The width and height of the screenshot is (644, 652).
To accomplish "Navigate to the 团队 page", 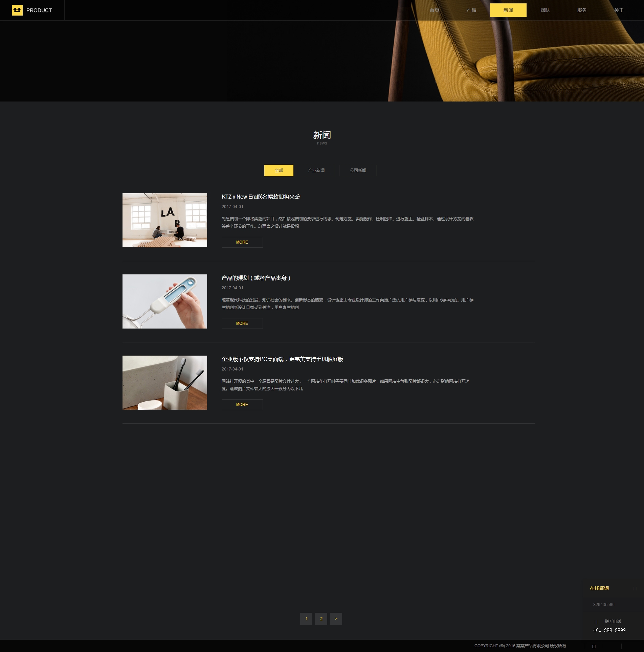I will point(545,10).
